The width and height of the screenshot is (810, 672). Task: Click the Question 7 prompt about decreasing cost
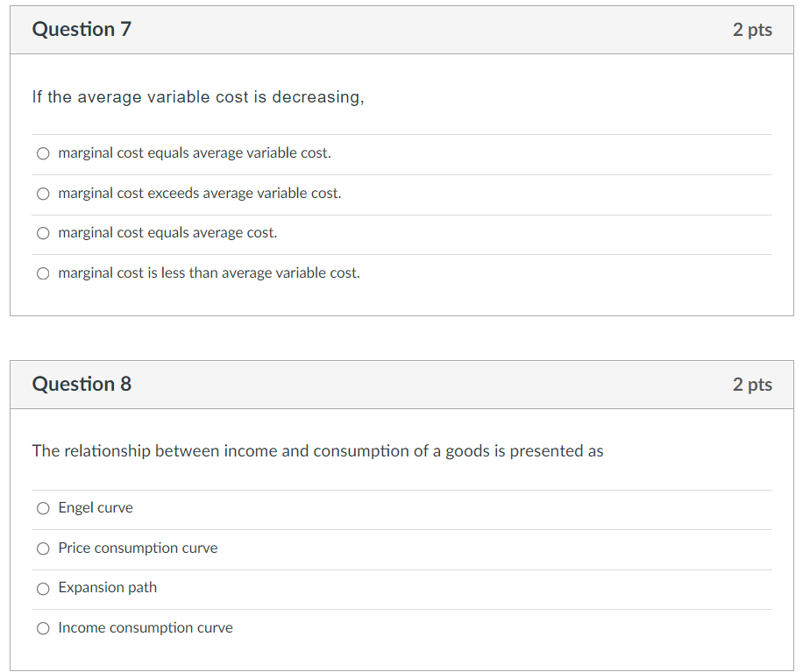pyautogui.click(x=198, y=97)
